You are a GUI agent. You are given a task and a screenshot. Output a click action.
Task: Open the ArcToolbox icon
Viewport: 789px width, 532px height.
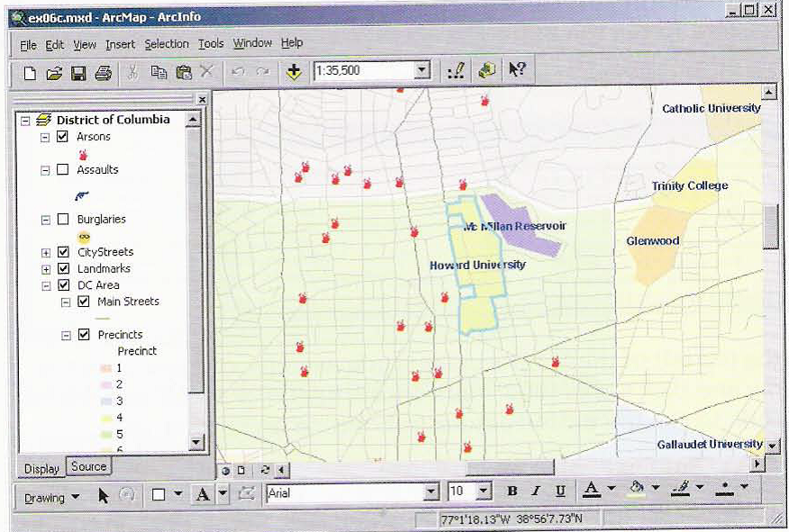(486, 70)
